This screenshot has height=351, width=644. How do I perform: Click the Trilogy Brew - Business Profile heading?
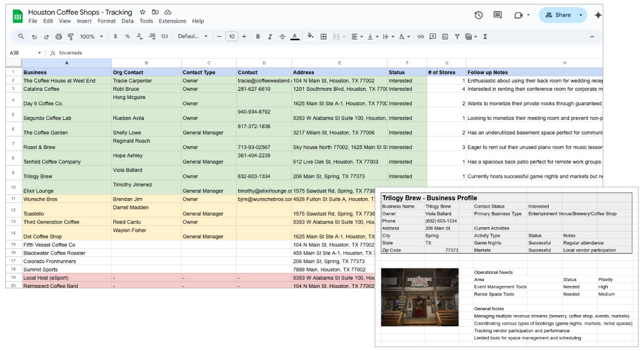429,198
